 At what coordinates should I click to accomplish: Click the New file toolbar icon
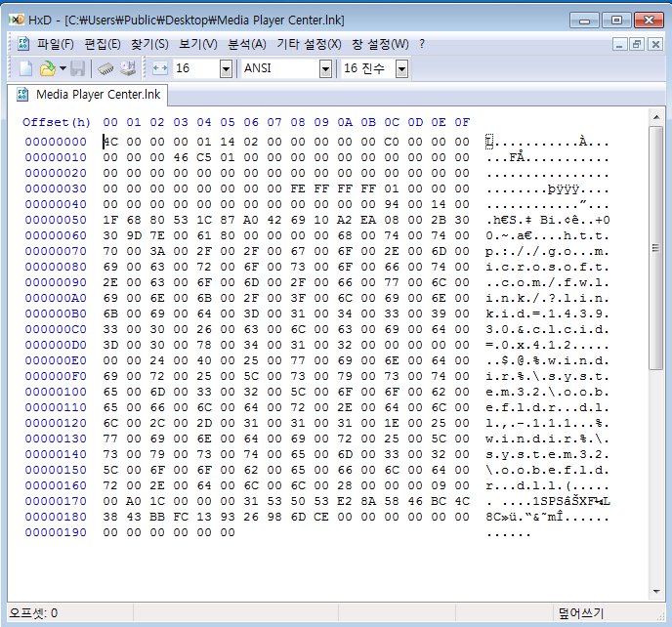coord(26,68)
